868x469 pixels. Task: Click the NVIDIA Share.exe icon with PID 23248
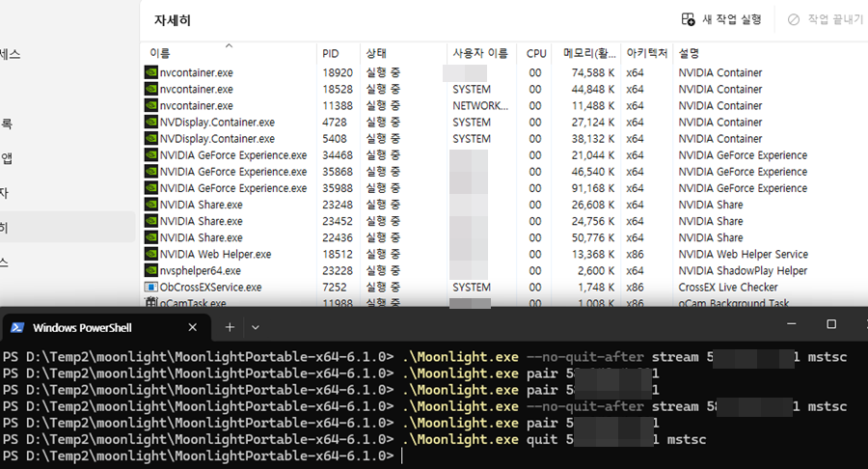151,205
